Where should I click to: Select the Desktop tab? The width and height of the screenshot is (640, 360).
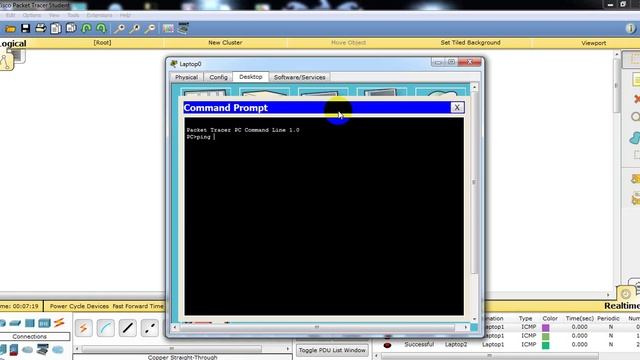coord(251,77)
